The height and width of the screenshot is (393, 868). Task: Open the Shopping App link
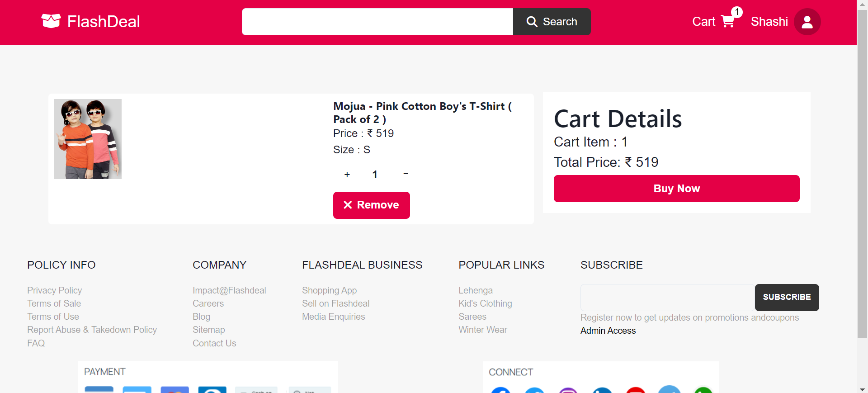[330, 290]
